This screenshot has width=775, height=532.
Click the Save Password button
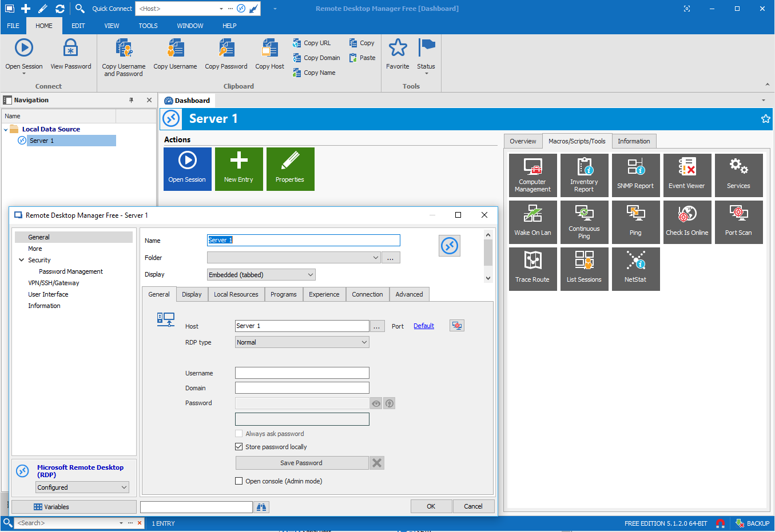click(x=302, y=462)
